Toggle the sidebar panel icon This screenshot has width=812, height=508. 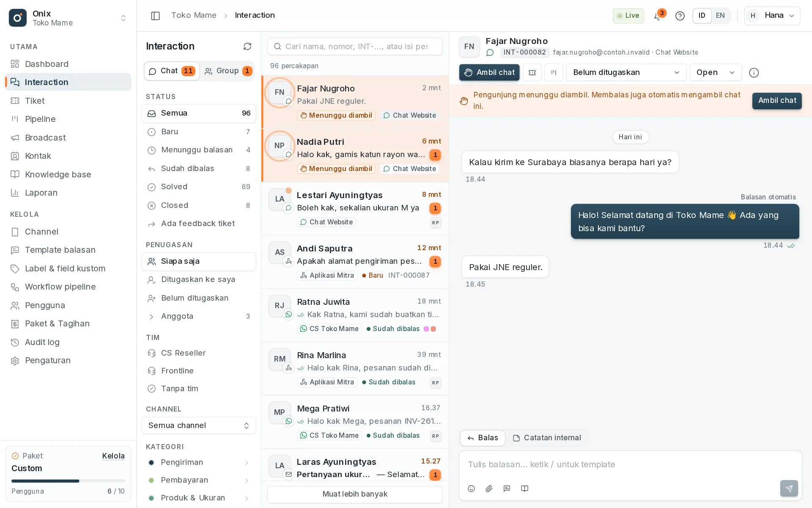(155, 16)
